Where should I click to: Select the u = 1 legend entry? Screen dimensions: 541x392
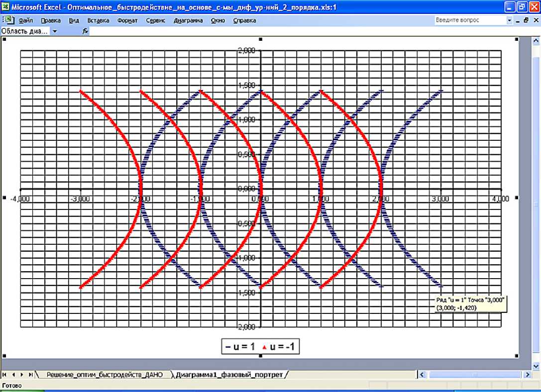point(240,347)
